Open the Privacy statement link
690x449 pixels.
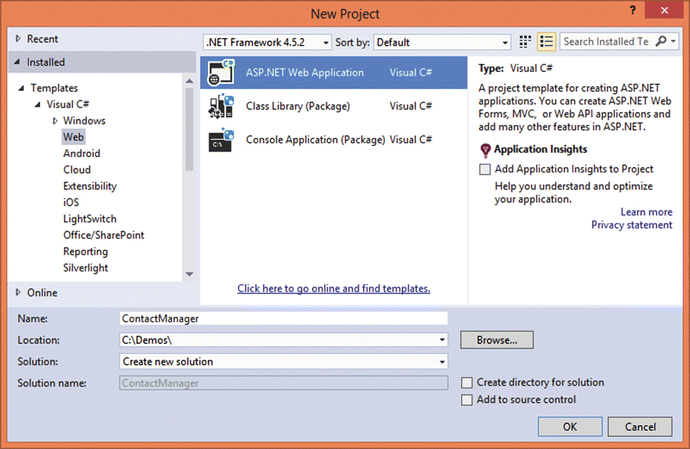point(631,225)
